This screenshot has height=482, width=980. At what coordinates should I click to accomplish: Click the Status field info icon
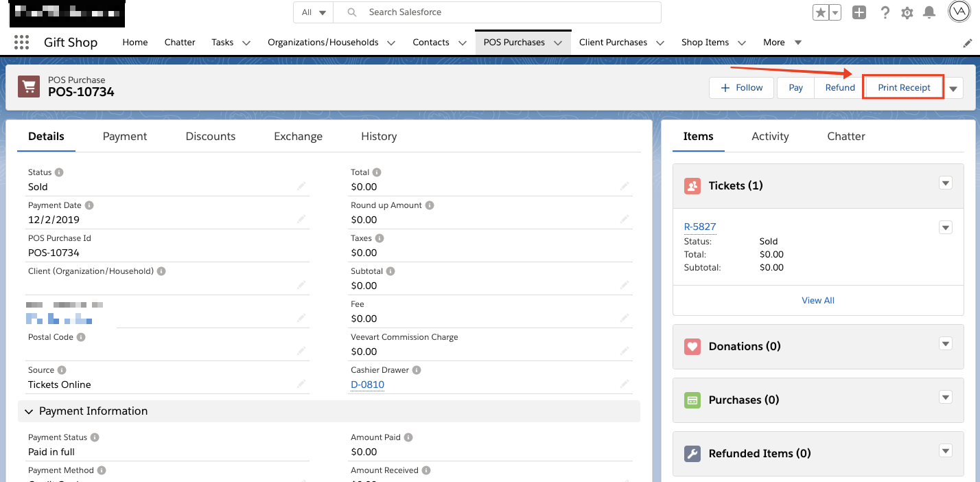pos(59,172)
